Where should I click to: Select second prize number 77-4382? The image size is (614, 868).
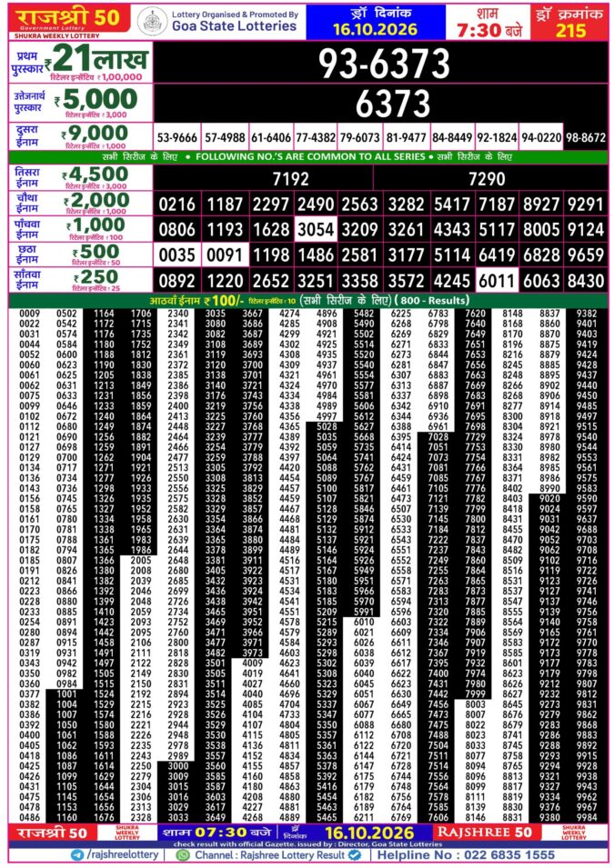pyautogui.click(x=316, y=137)
